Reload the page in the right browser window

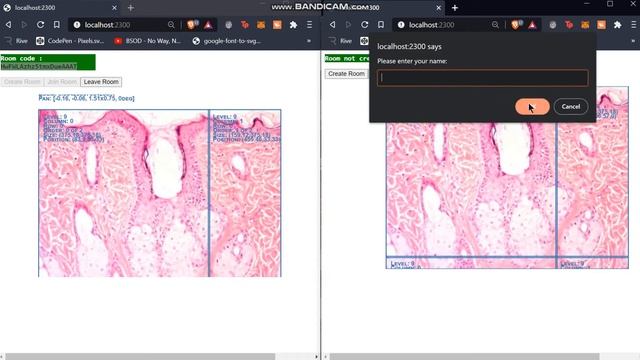pyautogui.click(x=364, y=25)
